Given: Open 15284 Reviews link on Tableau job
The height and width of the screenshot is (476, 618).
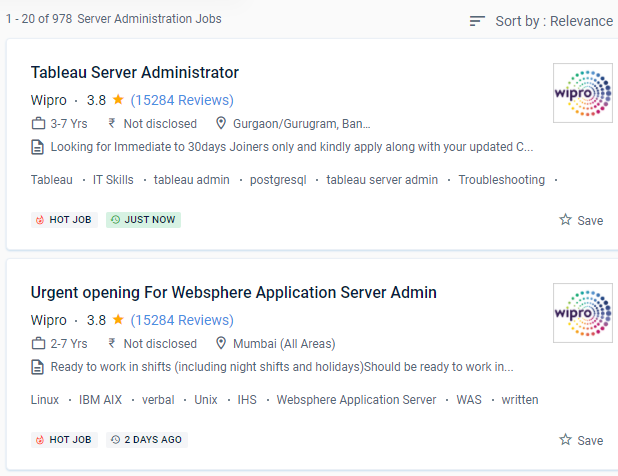Looking at the screenshot, I should coord(182,100).
